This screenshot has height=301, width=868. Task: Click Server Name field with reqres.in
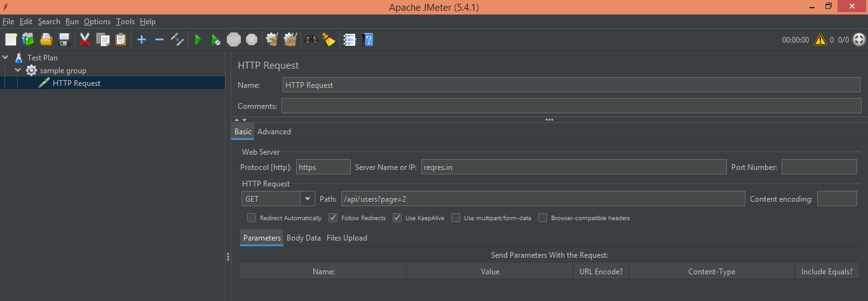coord(574,167)
